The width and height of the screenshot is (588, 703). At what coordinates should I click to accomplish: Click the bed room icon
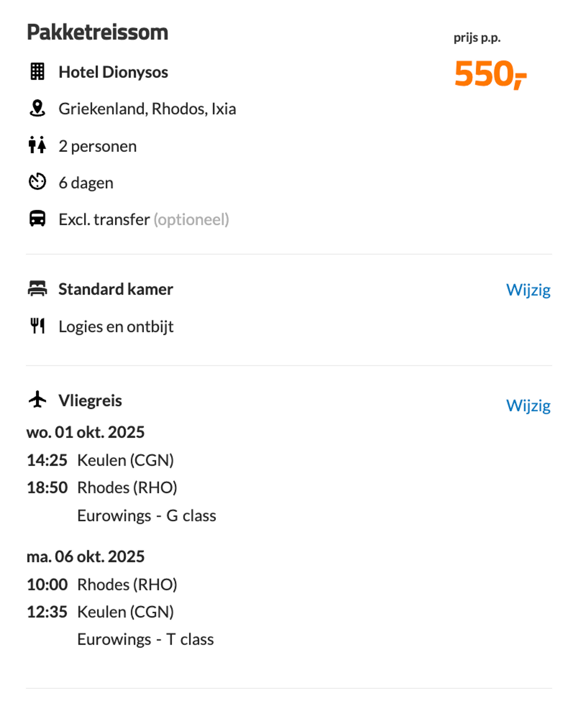pyautogui.click(x=37, y=288)
